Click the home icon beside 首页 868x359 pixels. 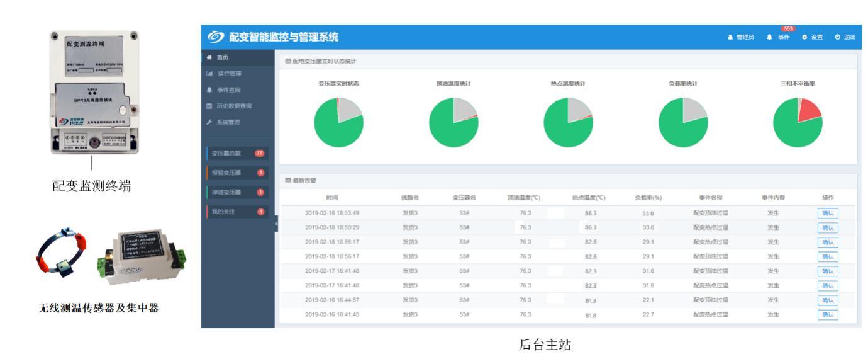[207, 58]
